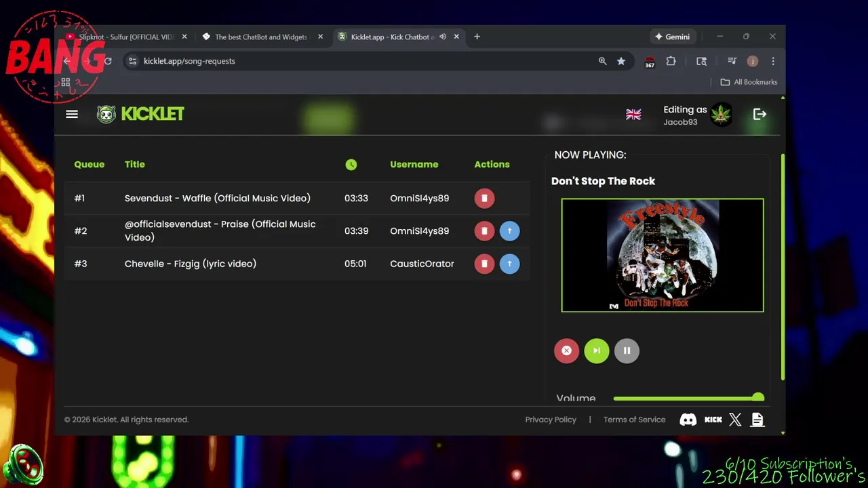868x488 pixels.
Task: Open the All Bookmarks folder
Action: (x=749, y=82)
